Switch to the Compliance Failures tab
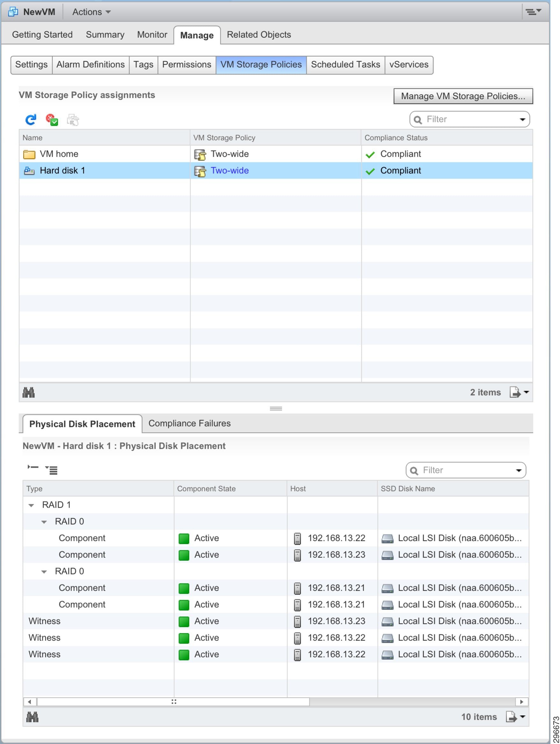This screenshot has width=560, height=744. 190,423
